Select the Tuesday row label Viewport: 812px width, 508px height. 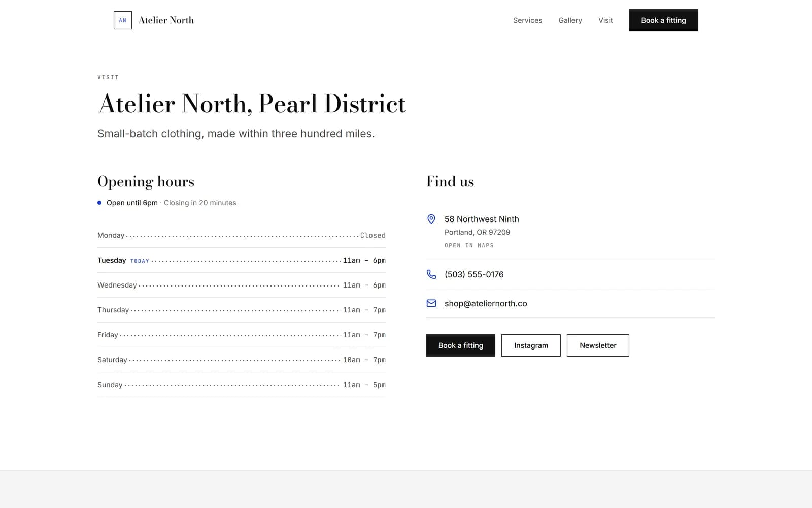(x=112, y=260)
